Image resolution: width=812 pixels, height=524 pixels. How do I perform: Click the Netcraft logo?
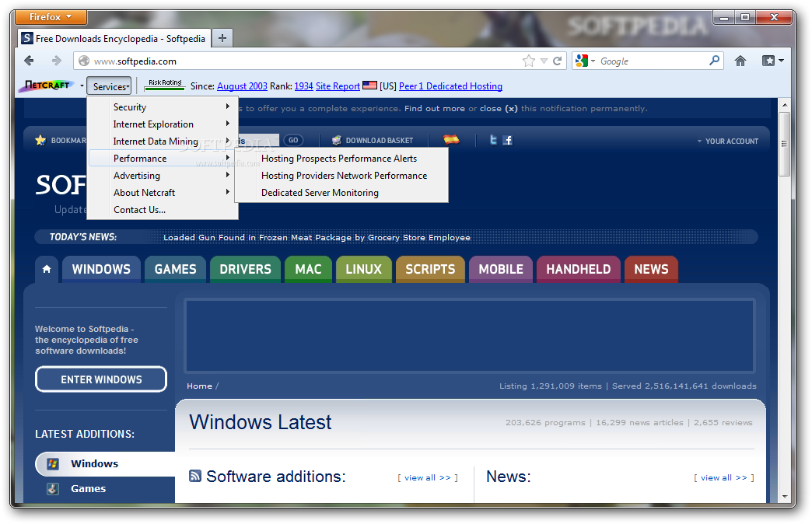pos(47,86)
